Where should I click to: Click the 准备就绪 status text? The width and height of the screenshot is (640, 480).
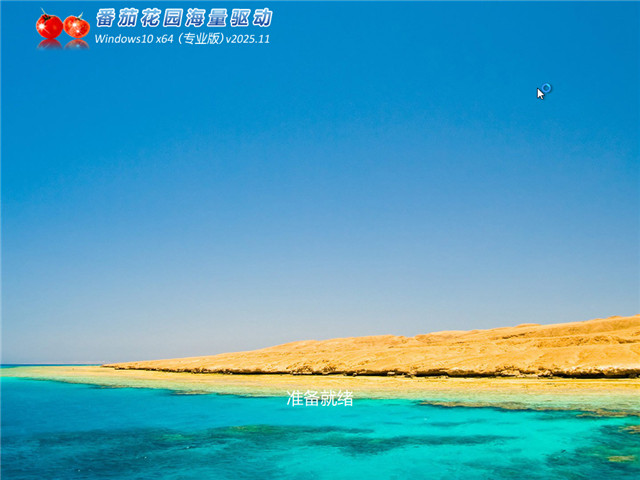click(320, 398)
